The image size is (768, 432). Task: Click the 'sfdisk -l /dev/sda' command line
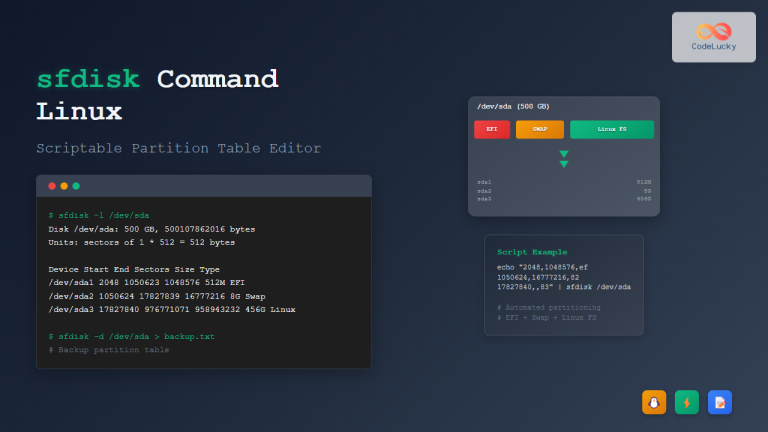pyautogui.click(x=99, y=215)
